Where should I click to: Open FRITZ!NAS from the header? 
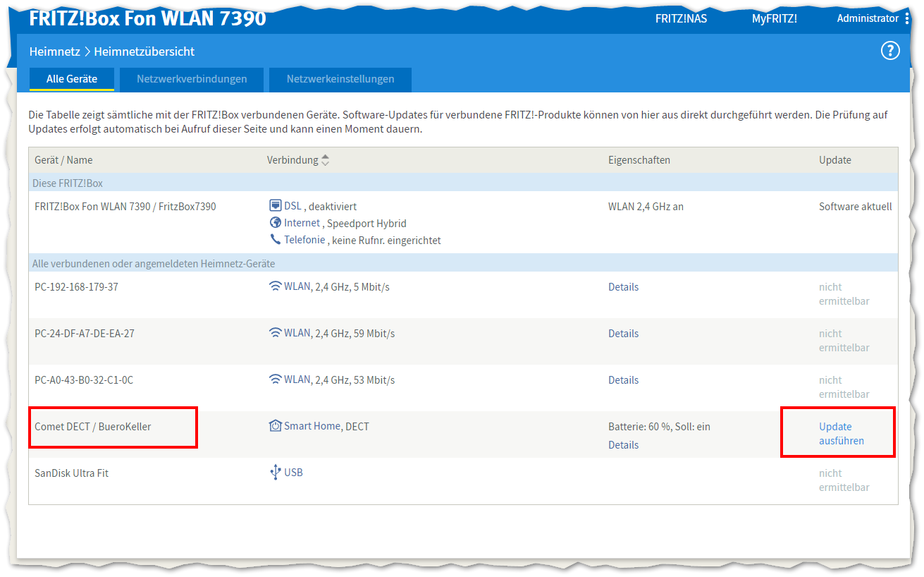click(681, 18)
